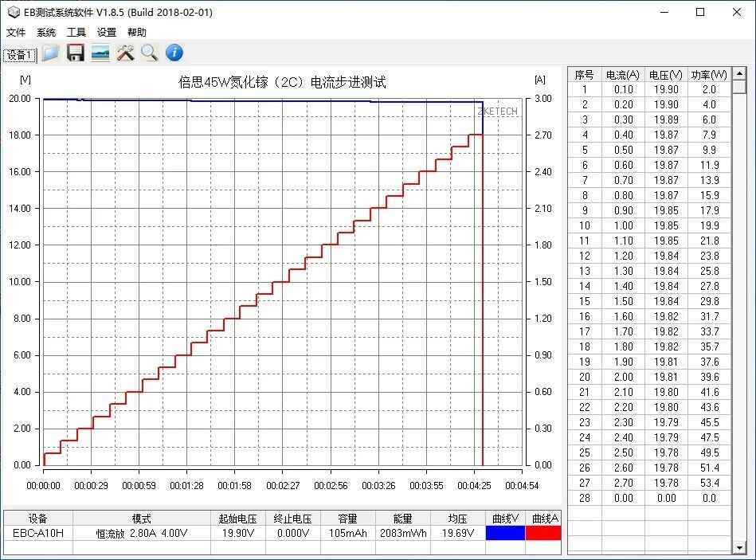
Task: Select the 设备1 device tab
Action: coord(19,56)
